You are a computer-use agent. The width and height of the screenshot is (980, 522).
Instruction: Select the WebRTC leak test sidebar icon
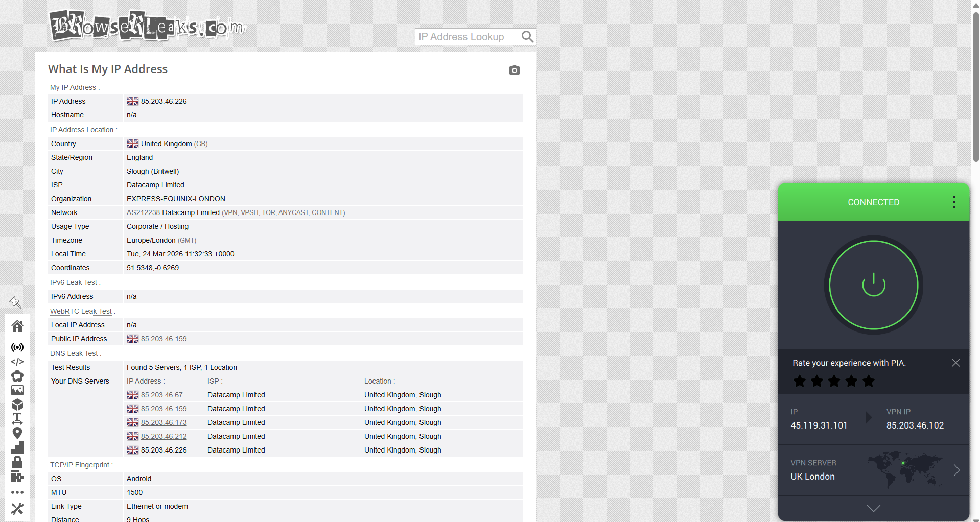[x=17, y=347]
